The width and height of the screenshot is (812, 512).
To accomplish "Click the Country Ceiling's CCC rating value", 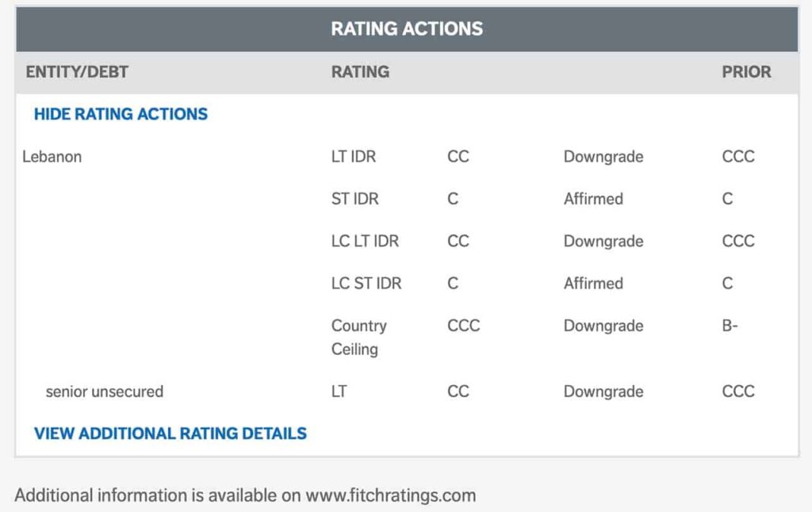I will (464, 326).
